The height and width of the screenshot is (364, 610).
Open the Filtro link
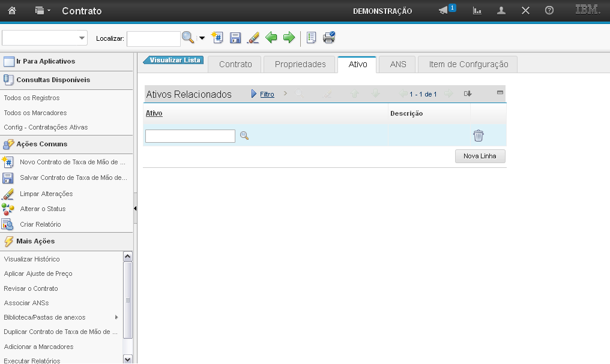point(267,94)
